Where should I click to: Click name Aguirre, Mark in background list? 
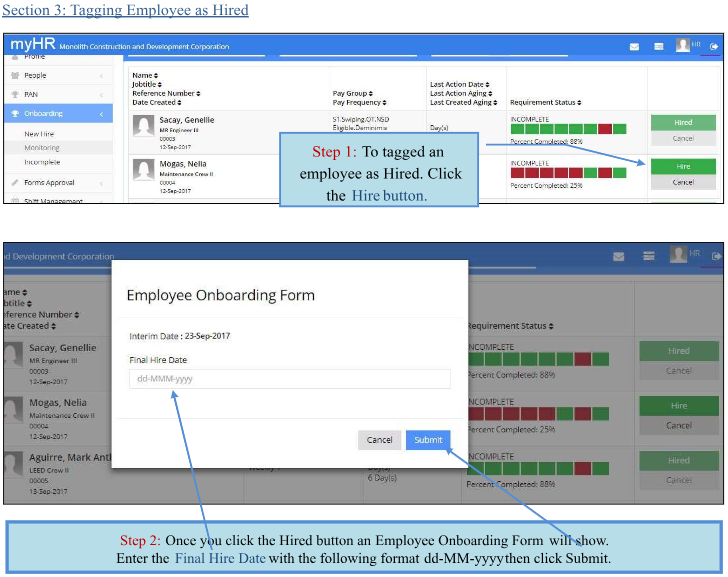point(70,458)
